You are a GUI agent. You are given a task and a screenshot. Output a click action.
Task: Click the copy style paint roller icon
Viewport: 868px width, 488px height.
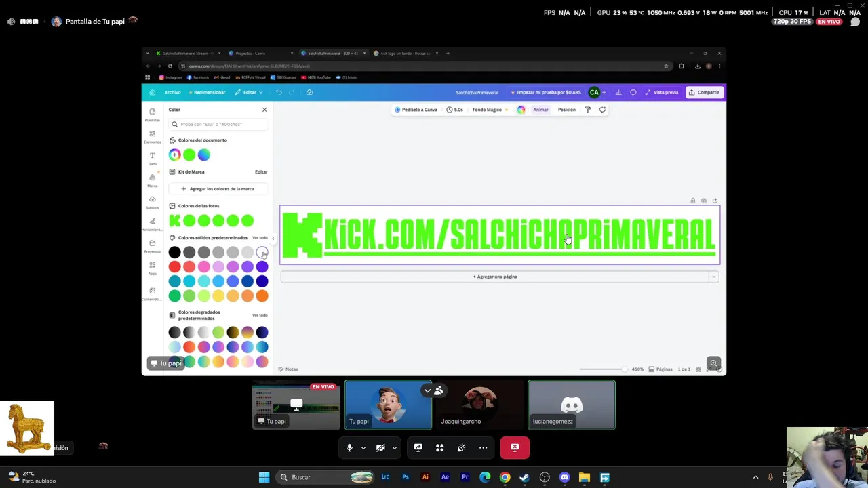(588, 110)
